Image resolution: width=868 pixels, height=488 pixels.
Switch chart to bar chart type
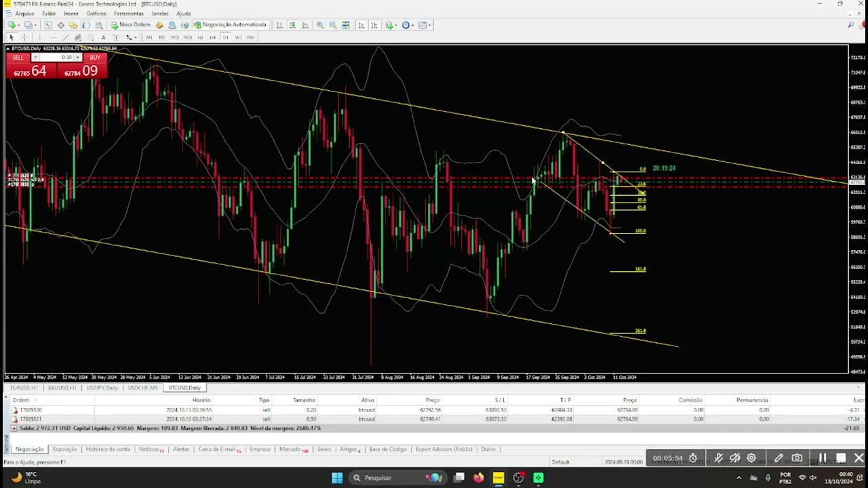point(279,25)
